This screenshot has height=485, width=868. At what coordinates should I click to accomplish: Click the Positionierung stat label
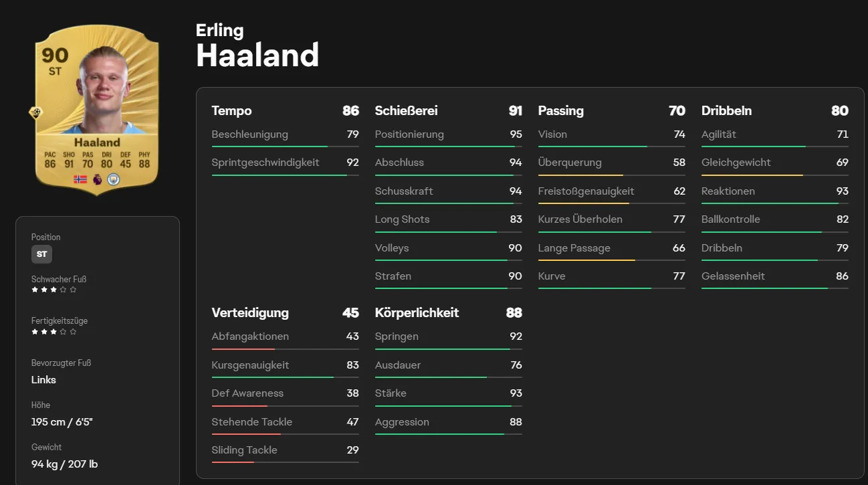click(409, 134)
